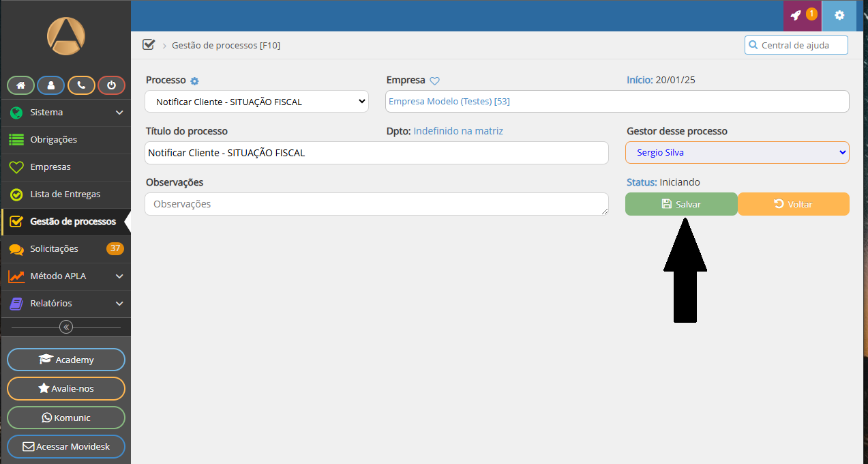Click the Central de ajuda search field
This screenshot has height=464, width=868.
point(802,45)
